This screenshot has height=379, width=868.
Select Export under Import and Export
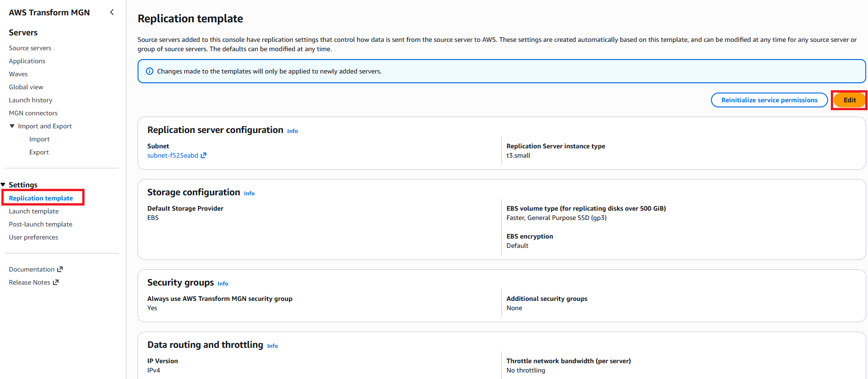(39, 152)
